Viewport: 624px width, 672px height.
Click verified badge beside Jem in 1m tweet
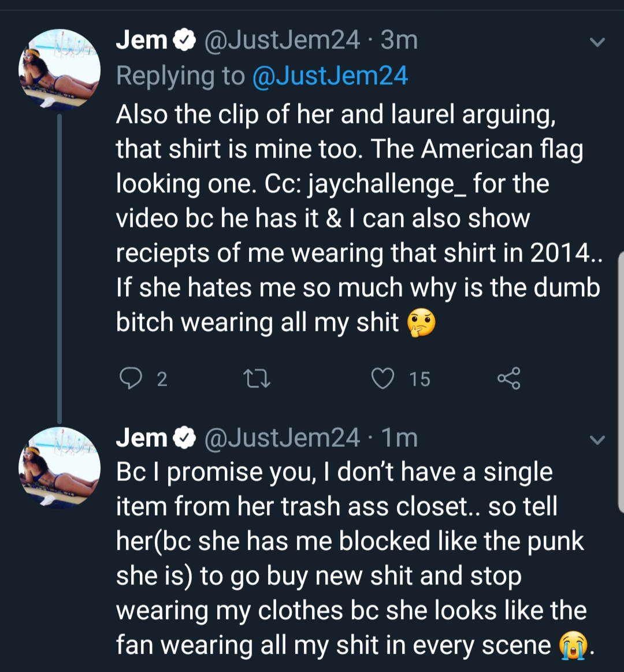click(x=184, y=438)
